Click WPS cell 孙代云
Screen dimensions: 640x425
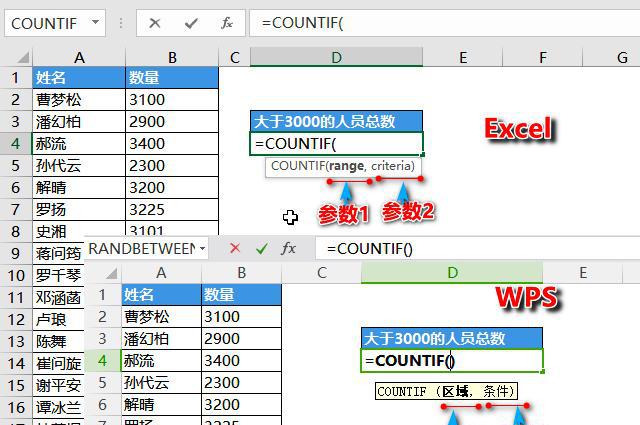click(161, 383)
